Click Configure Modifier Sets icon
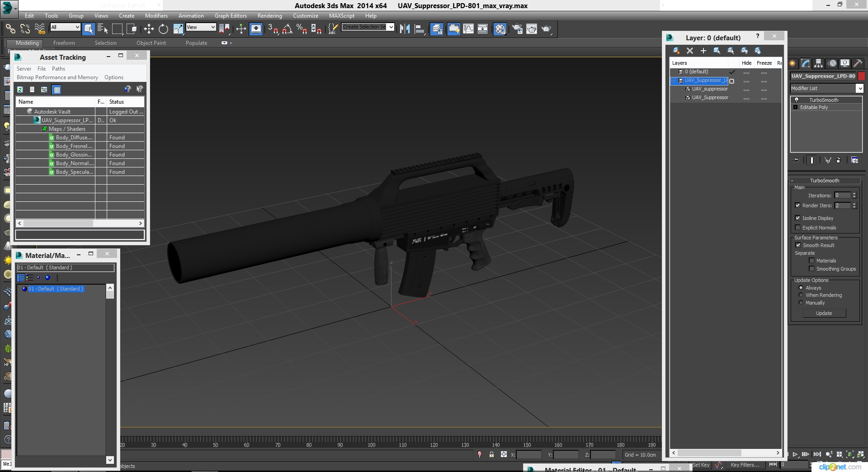The height and width of the screenshot is (472, 868). tap(854, 160)
